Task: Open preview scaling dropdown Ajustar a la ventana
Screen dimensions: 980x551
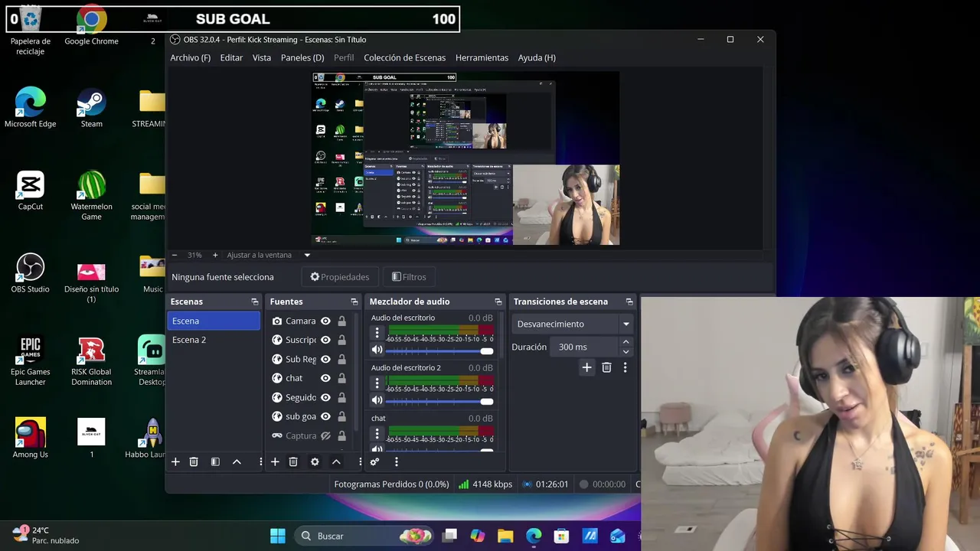Action: [x=269, y=255]
